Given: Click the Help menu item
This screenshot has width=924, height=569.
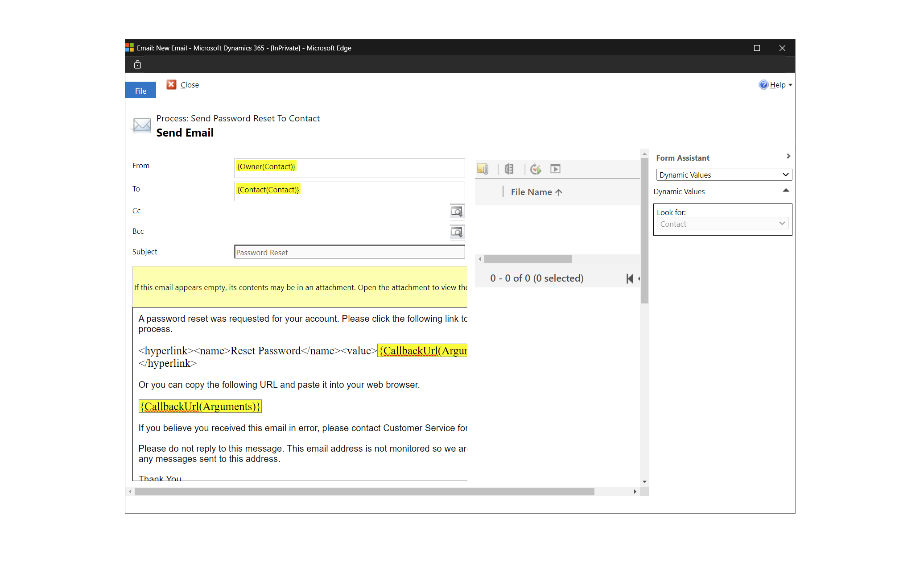Looking at the screenshot, I should (x=776, y=84).
